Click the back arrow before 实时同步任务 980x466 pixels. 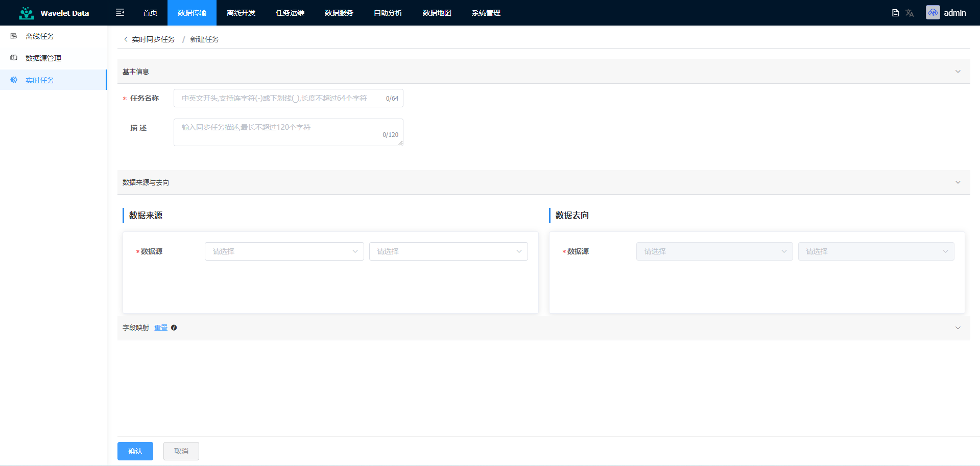[x=126, y=39]
